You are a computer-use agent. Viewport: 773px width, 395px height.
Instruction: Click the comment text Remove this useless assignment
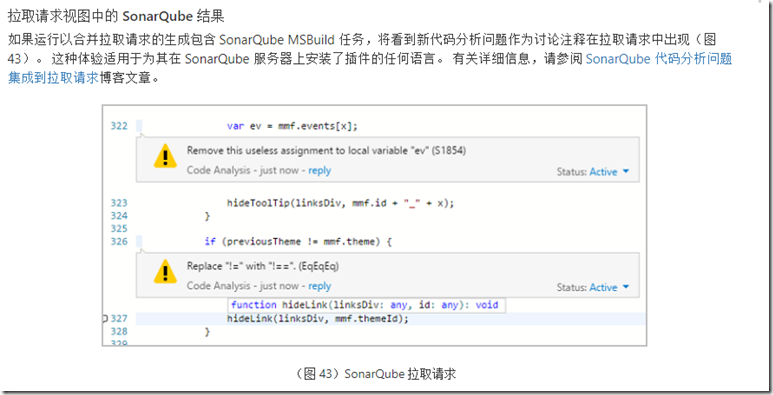tap(326, 150)
